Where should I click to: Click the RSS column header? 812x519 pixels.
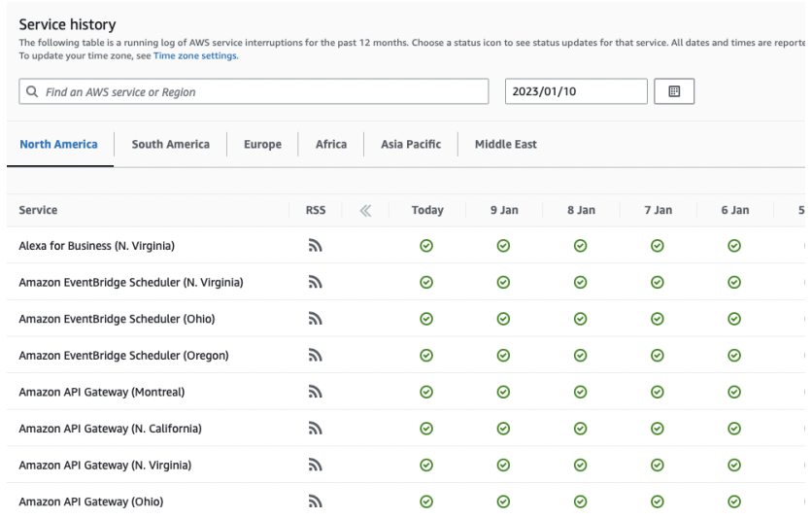point(316,210)
